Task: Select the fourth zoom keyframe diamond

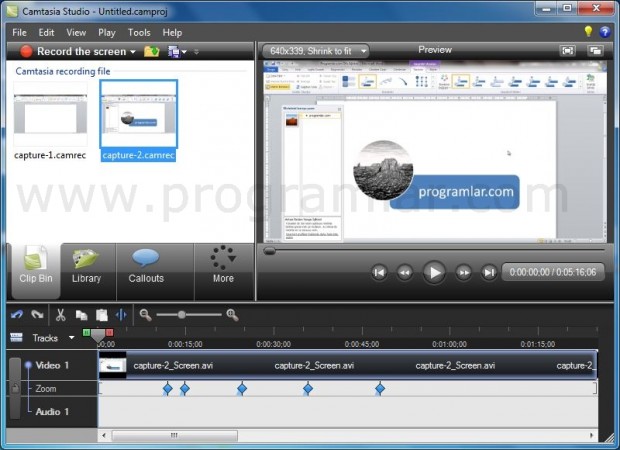Action: [308, 389]
